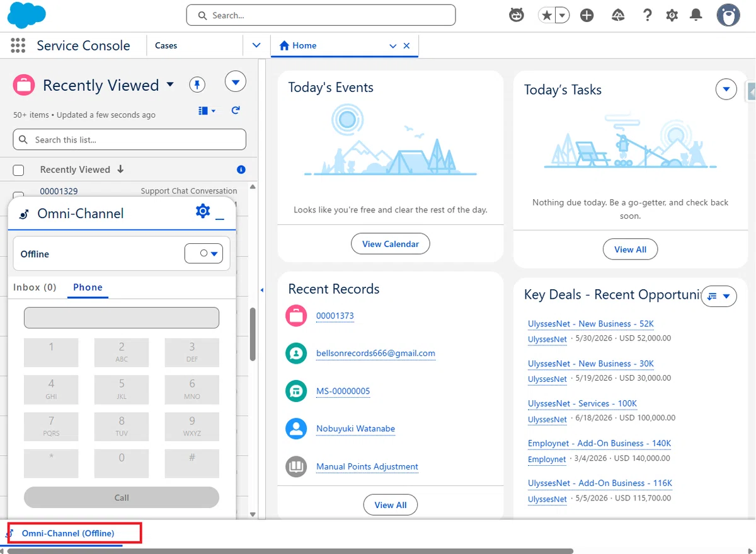
Task: Click the phone number input field
Action: (x=122, y=318)
